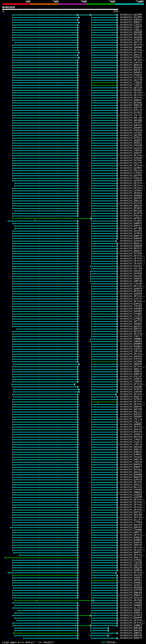Click the purple ~60% legend bar
This screenshot has height=644, width=146.
(x=73, y=4)
